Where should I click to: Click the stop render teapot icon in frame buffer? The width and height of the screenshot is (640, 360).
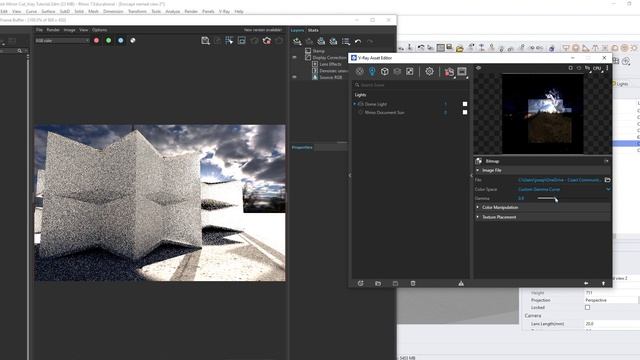click(267, 40)
